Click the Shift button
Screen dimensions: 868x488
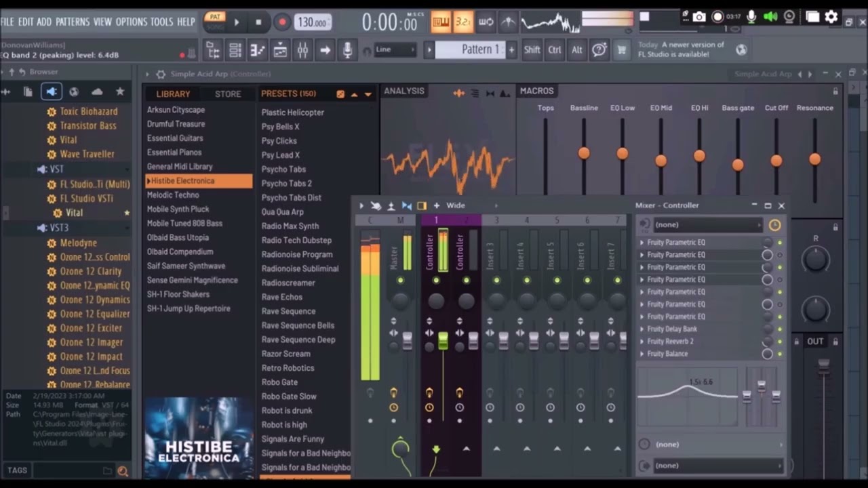[532, 49]
